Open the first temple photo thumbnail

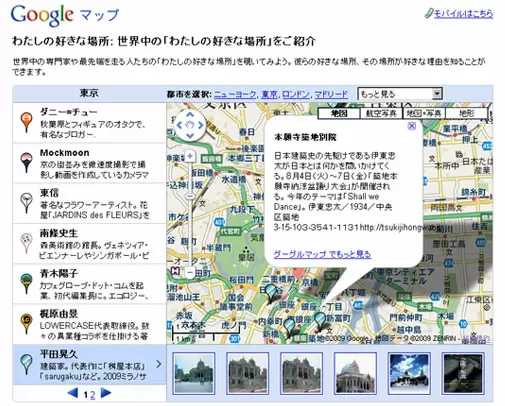pos(194,373)
